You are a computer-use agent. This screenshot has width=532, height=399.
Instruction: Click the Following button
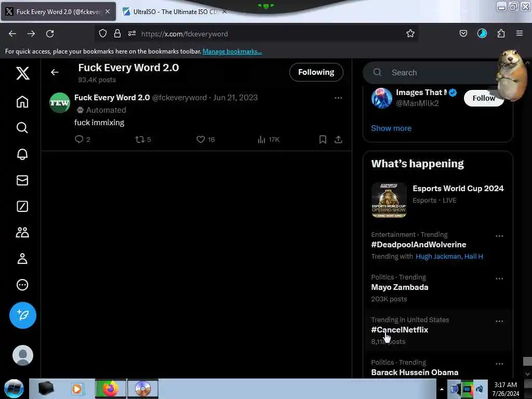316,72
